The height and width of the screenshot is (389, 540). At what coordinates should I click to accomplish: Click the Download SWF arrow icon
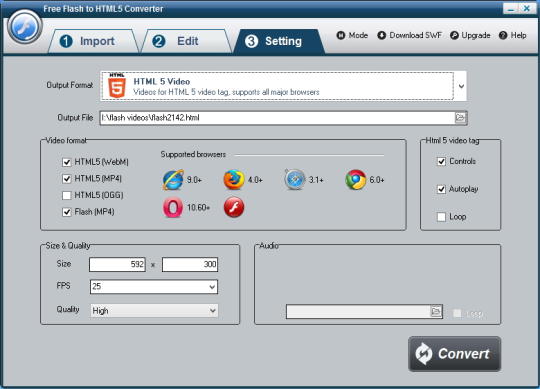[382, 35]
